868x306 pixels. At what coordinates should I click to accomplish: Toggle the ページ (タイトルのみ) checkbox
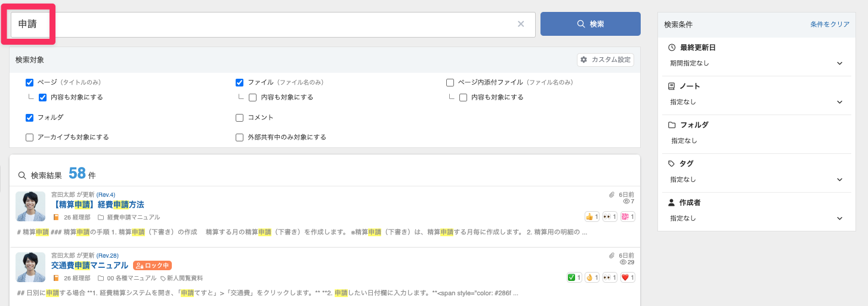pyautogui.click(x=29, y=82)
